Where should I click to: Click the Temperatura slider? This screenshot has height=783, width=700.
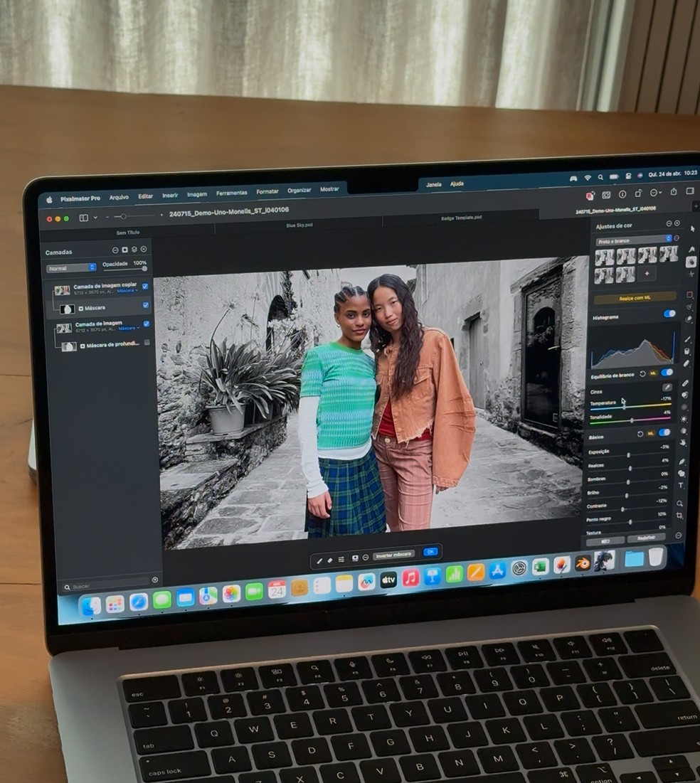(x=630, y=407)
